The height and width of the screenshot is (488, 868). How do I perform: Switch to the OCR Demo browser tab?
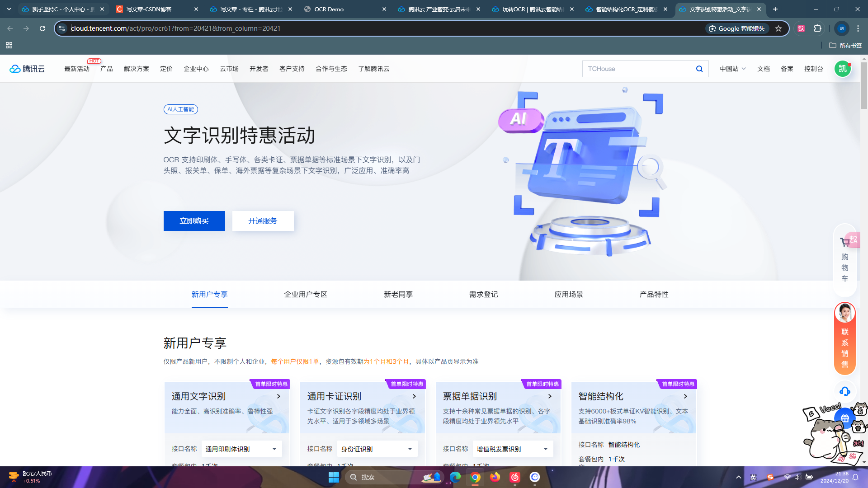coord(346,9)
